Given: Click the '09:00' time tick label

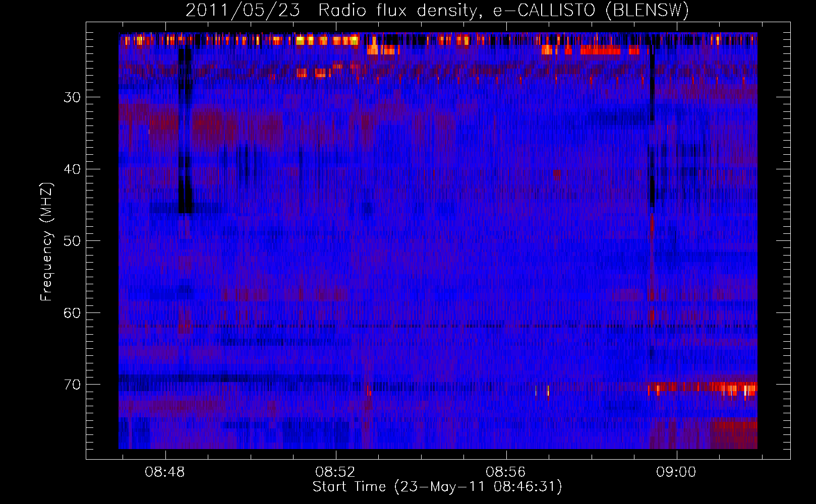Looking at the screenshot, I should click(676, 472).
